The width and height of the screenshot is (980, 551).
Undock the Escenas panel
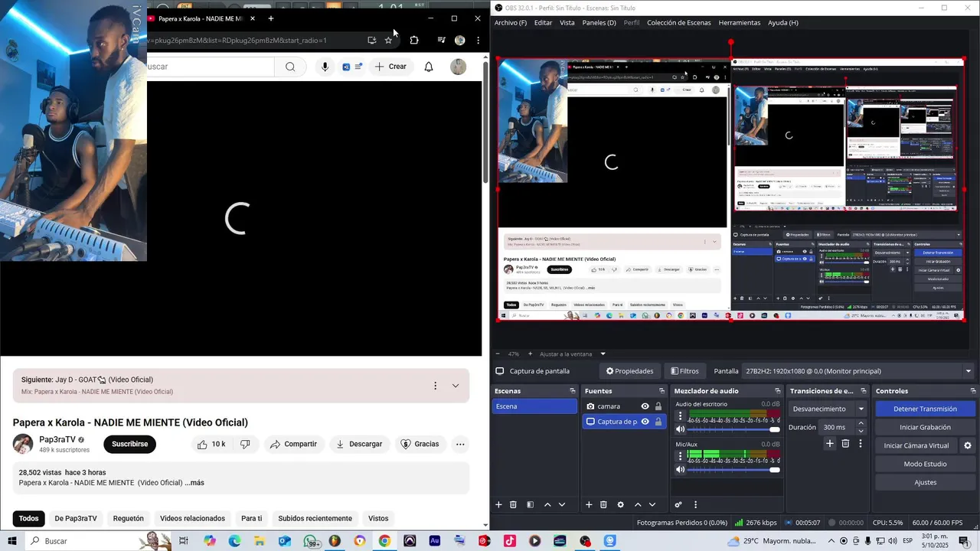pyautogui.click(x=572, y=391)
